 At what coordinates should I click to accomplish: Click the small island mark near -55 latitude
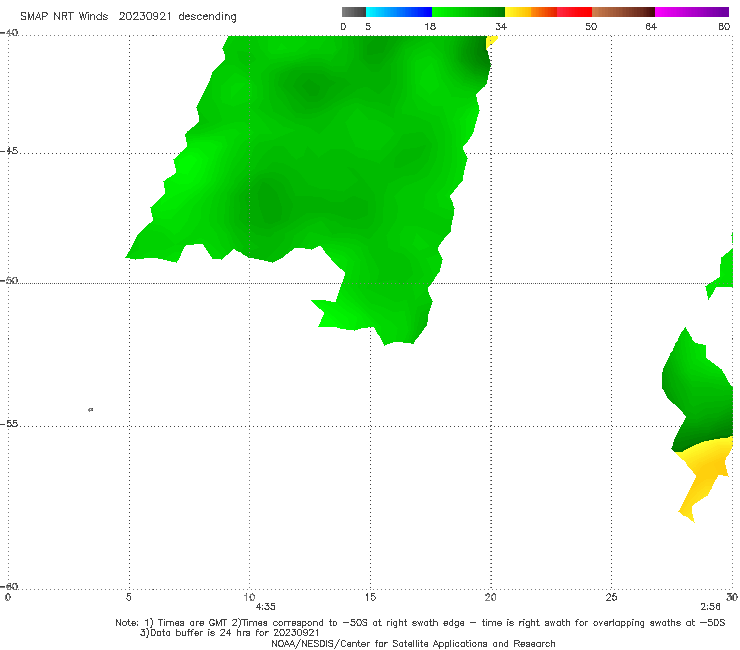pyautogui.click(x=91, y=409)
